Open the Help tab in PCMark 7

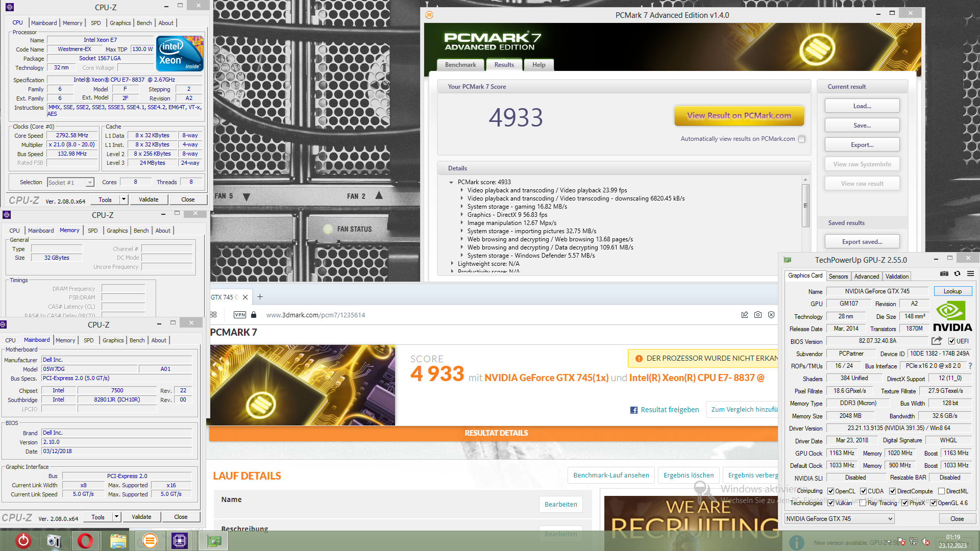click(x=539, y=65)
